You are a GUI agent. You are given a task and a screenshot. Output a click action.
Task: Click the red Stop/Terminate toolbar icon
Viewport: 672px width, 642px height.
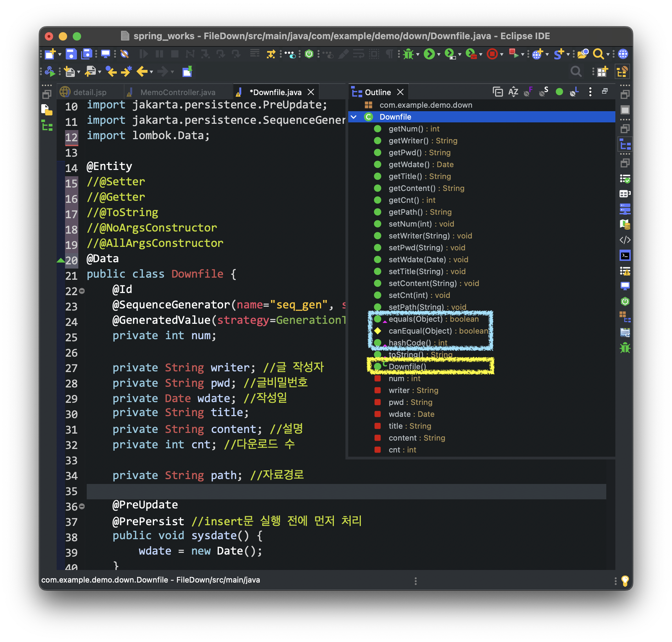[492, 54]
